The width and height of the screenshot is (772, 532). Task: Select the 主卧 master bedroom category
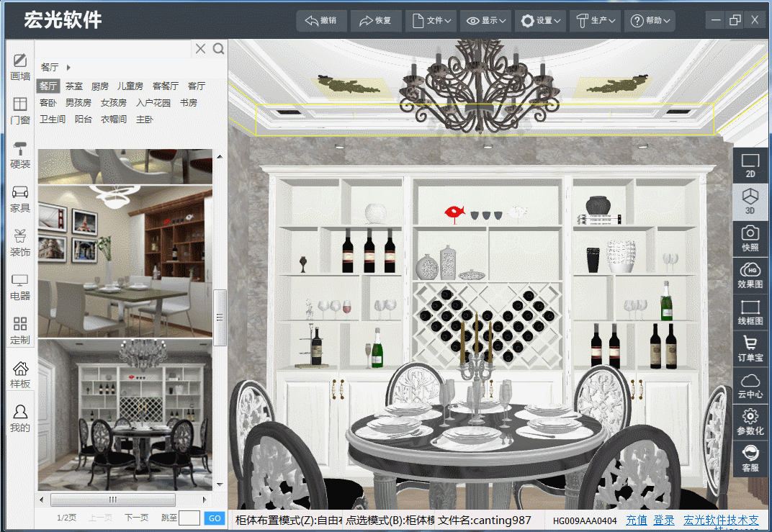click(x=143, y=119)
